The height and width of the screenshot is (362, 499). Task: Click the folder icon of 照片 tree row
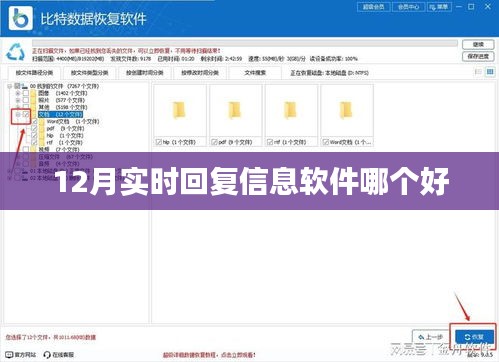33,100
